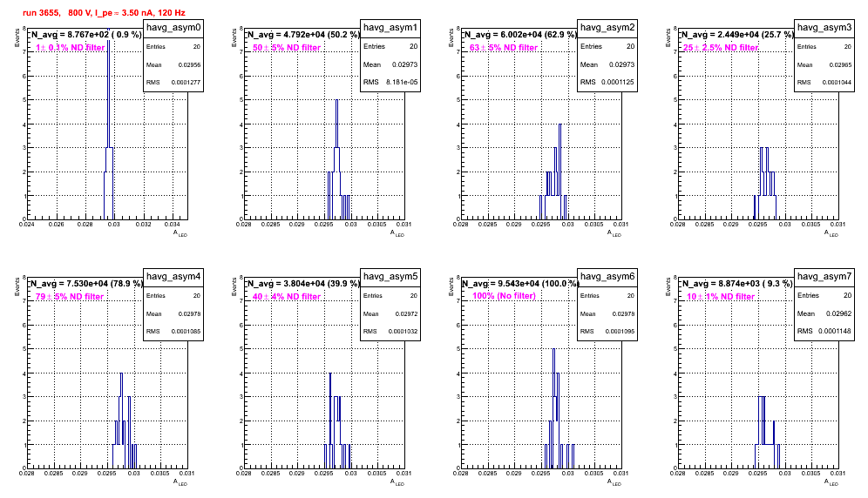Select the havg_asym3 stats box title
Viewport: 868px width, 498px height.
point(824,27)
